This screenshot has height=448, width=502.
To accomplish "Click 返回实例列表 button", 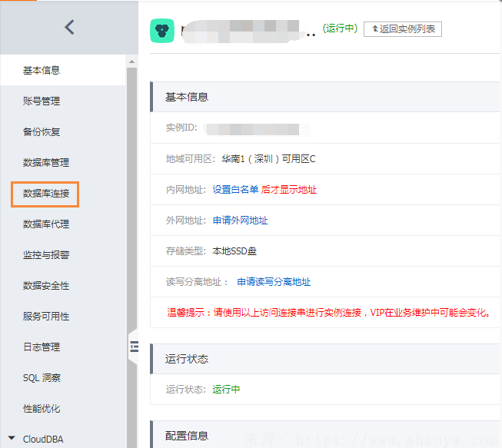I will pyautogui.click(x=403, y=29).
